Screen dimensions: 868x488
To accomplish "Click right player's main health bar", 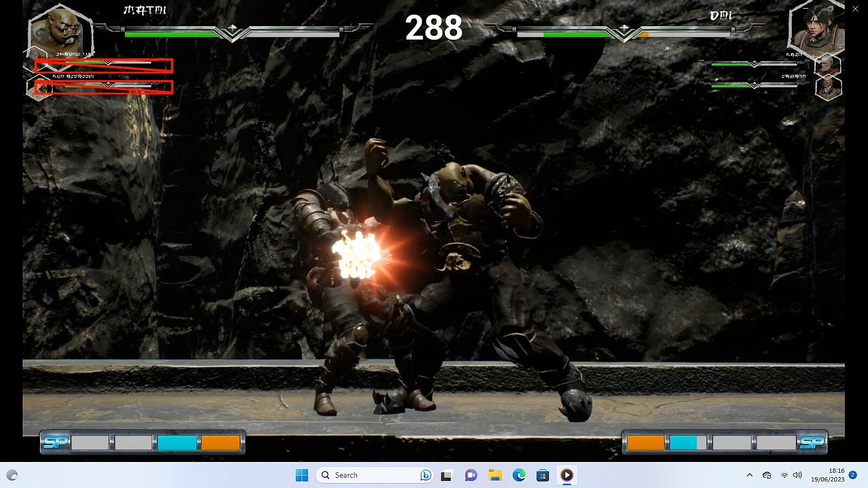I will [x=624, y=34].
